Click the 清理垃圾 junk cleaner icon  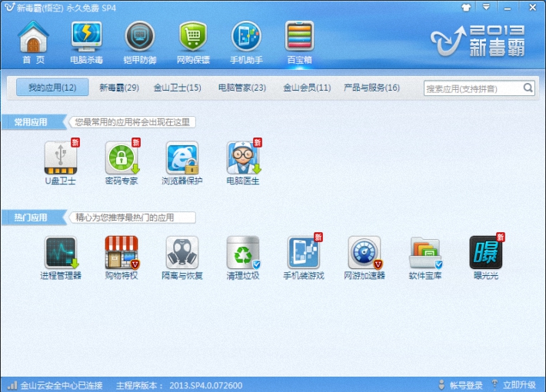coord(243,253)
